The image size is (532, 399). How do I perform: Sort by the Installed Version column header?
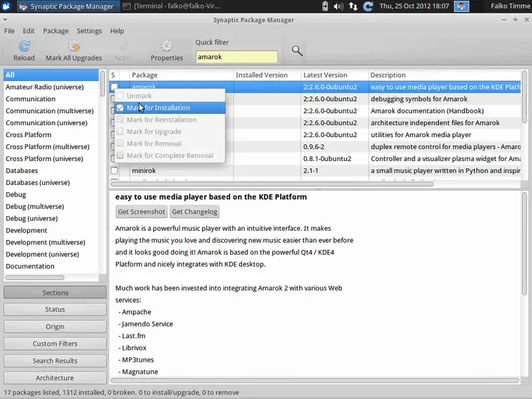coord(267,75)
